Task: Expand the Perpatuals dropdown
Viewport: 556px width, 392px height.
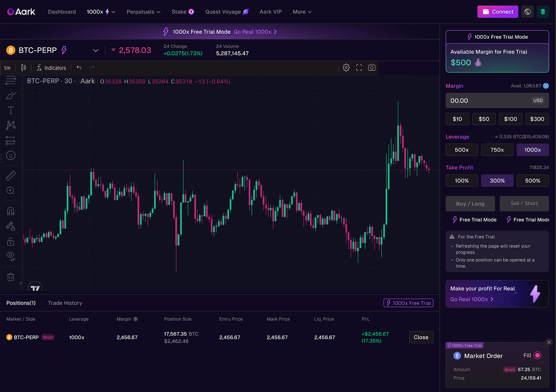Action: [x=143, y=12]
